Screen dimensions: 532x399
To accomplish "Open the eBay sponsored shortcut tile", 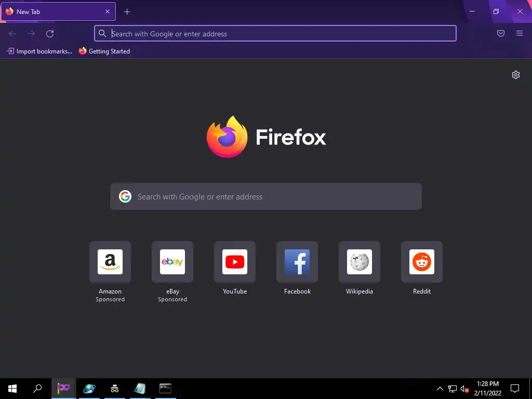I will (172, 262).
